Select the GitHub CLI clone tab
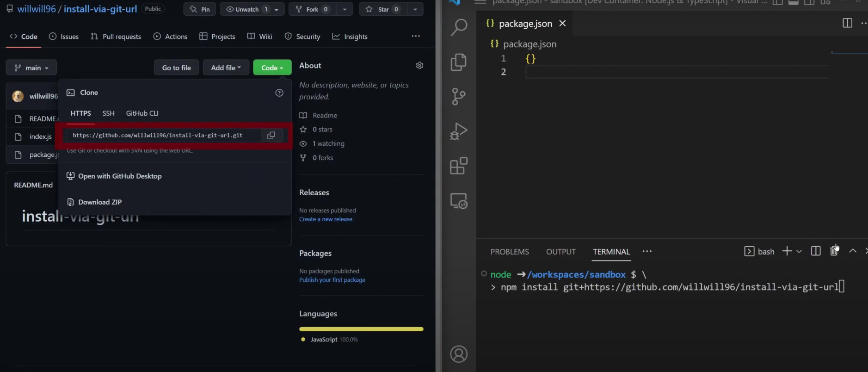 point(142,113)
